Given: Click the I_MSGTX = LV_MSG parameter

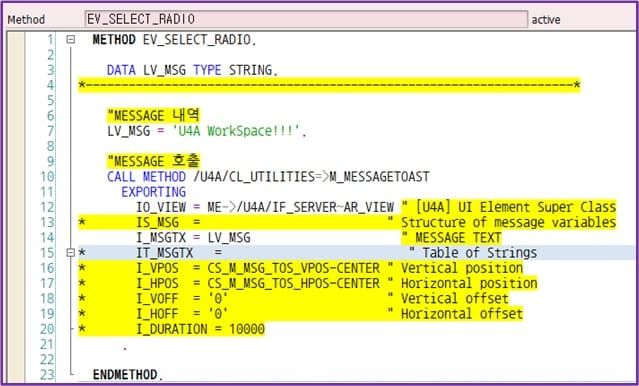Looking at the screenshot, I should click(193, 238).
